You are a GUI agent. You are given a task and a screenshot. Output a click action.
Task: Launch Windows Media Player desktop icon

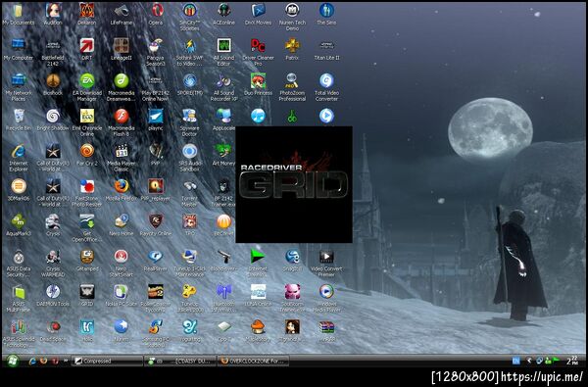coord(326,299)
